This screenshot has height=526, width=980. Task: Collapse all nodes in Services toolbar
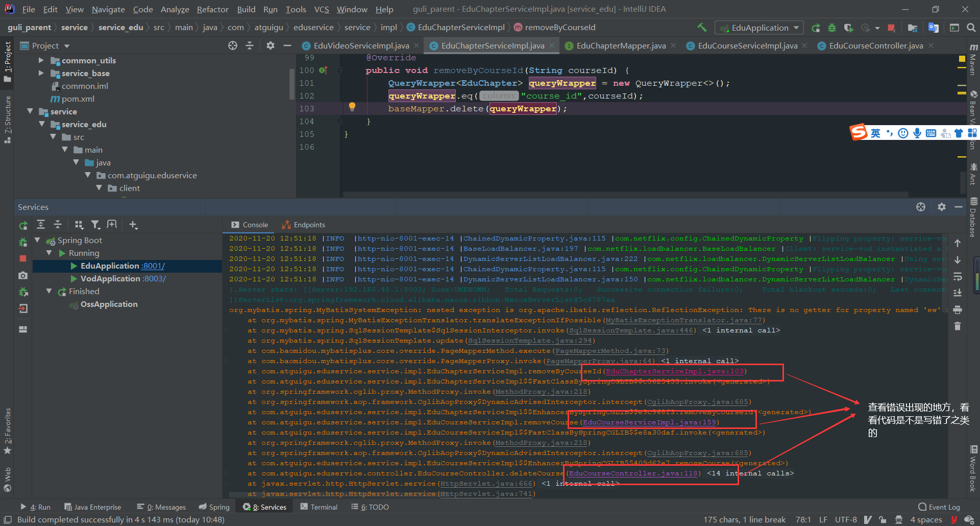(x=58, y=225)
